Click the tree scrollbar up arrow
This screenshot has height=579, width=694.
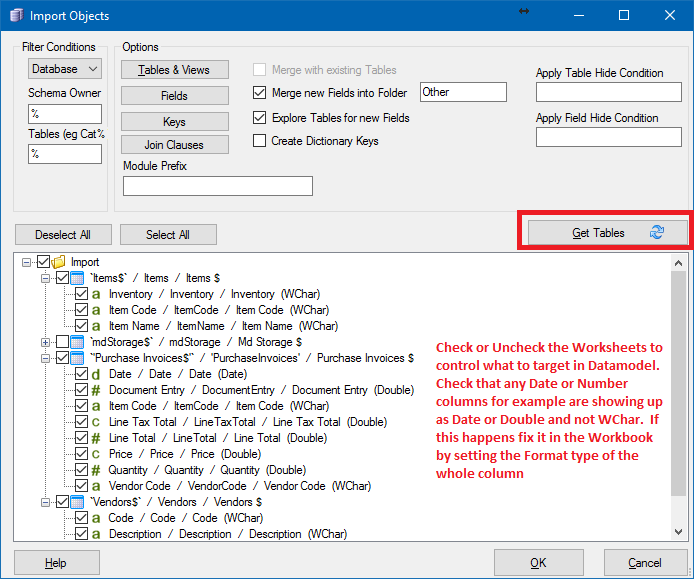pyautogui.click(x=678, y=263)
